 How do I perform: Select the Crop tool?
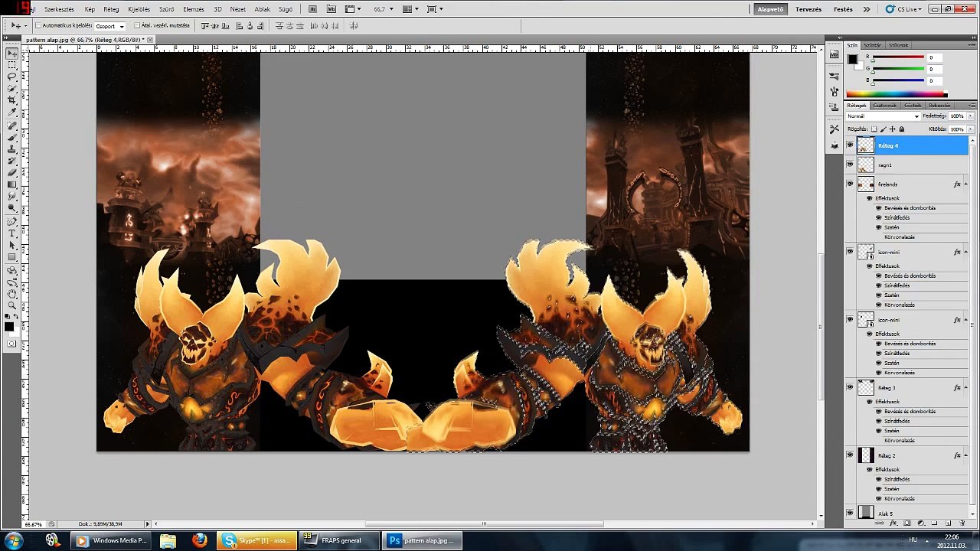point(12,100)
